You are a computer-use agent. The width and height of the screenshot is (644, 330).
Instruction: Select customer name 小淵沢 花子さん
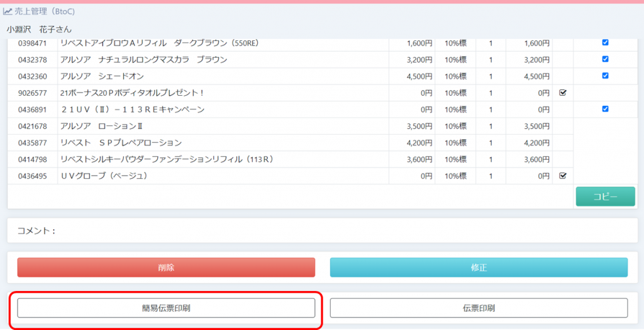(39, 29)
